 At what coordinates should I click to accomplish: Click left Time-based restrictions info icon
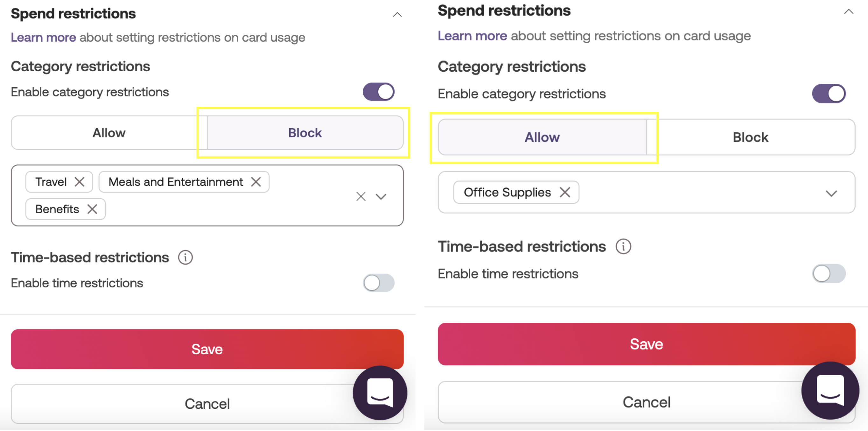(x=185, y=258)
